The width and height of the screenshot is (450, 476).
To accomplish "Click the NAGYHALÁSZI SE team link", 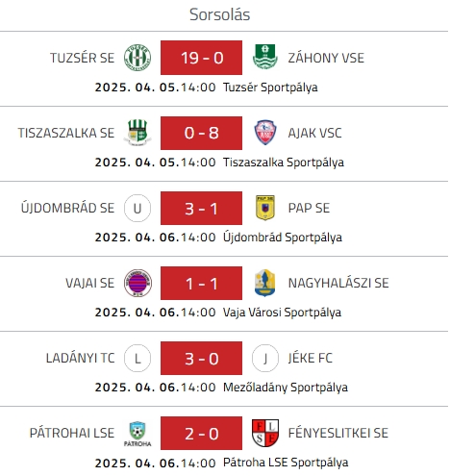I will 338,283.
